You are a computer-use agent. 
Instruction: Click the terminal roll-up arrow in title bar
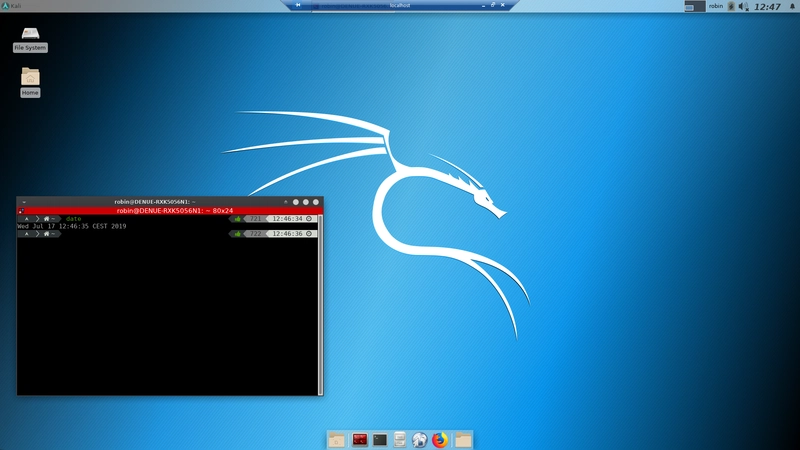[x=286, y=202]
